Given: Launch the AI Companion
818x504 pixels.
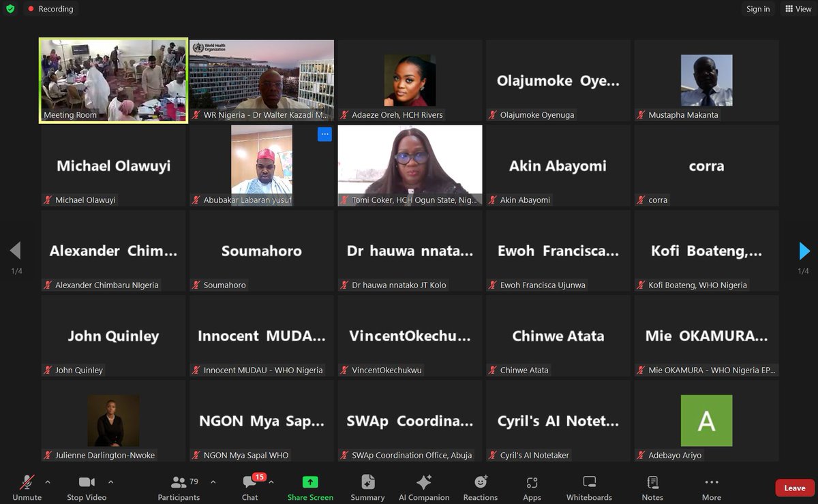Looking at the screenshot, I should tap(424, 487).
